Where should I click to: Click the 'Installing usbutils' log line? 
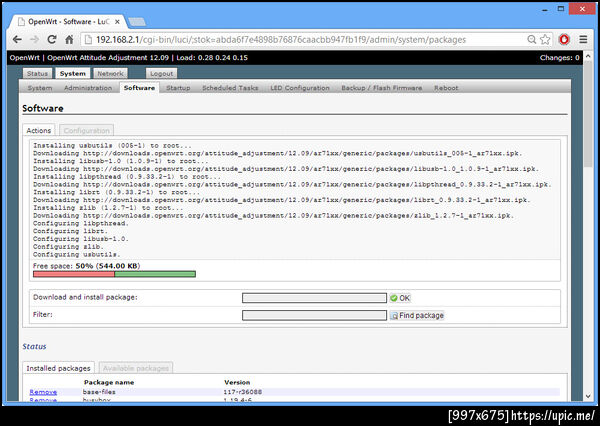[112, 145]
